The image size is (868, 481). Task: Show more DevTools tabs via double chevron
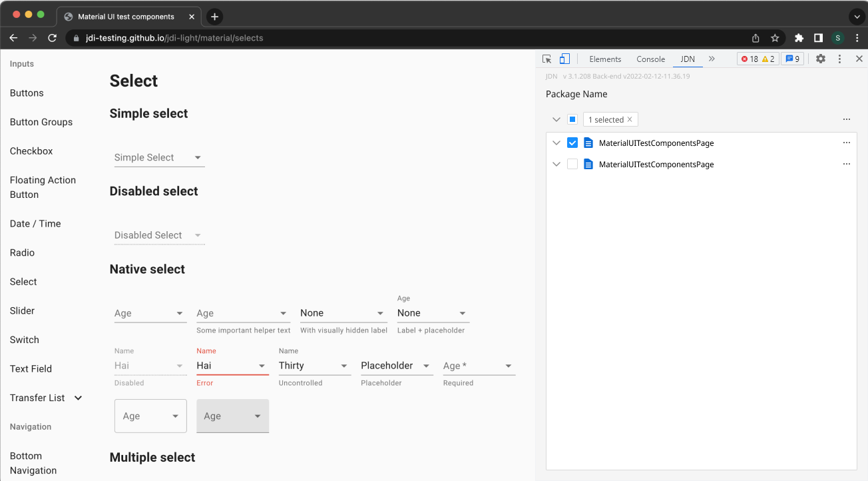(712, 59)
